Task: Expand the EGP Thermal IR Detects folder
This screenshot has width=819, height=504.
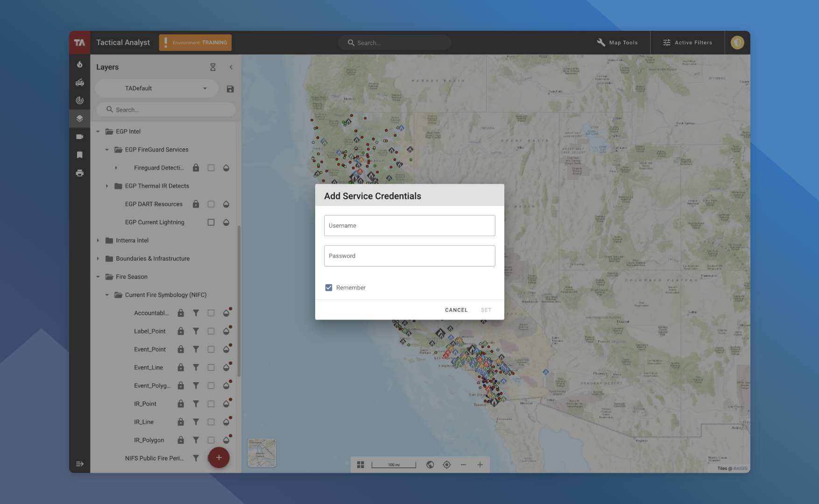Action: 107,186
